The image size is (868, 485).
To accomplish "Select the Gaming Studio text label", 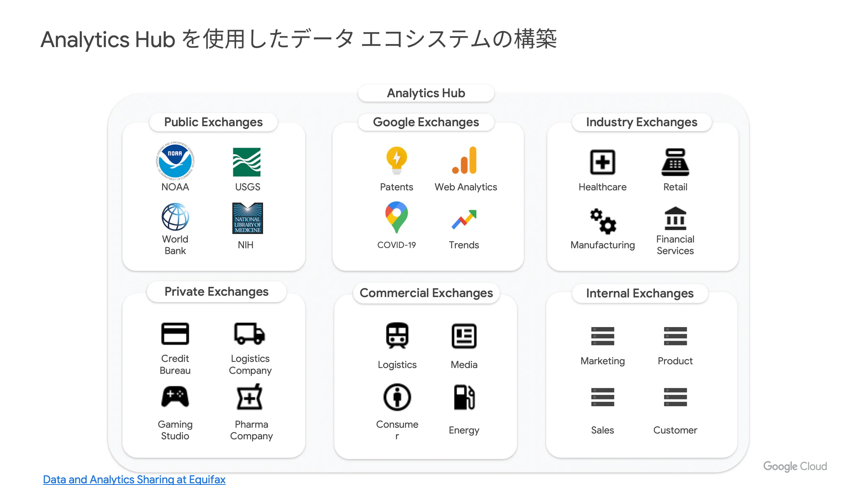I will pyautogui.click(x=175, y=430).
